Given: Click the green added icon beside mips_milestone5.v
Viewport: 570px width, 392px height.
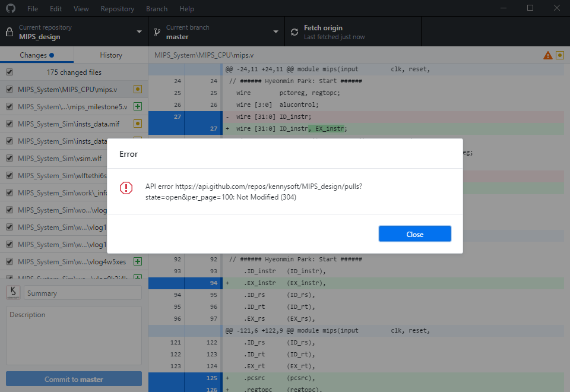Looking at the screenshot, I should tap(137, 106).
